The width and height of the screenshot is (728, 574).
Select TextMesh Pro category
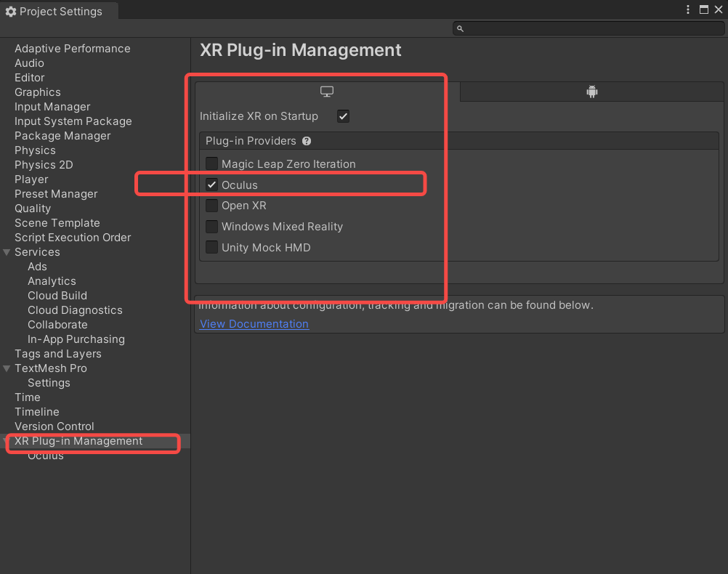tap(51, 368)
